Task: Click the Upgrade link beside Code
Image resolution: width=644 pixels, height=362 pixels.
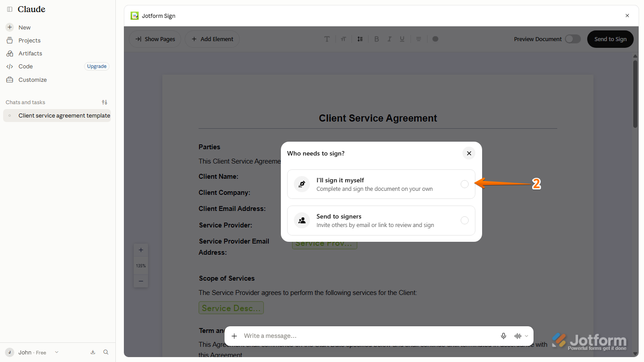Action: point(97,66)
